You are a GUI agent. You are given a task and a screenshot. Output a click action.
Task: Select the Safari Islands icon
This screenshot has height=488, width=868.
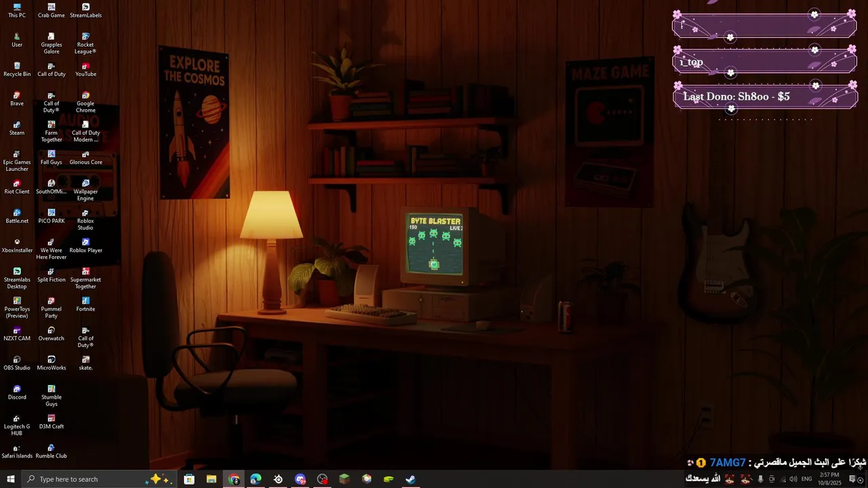[17, 451]
